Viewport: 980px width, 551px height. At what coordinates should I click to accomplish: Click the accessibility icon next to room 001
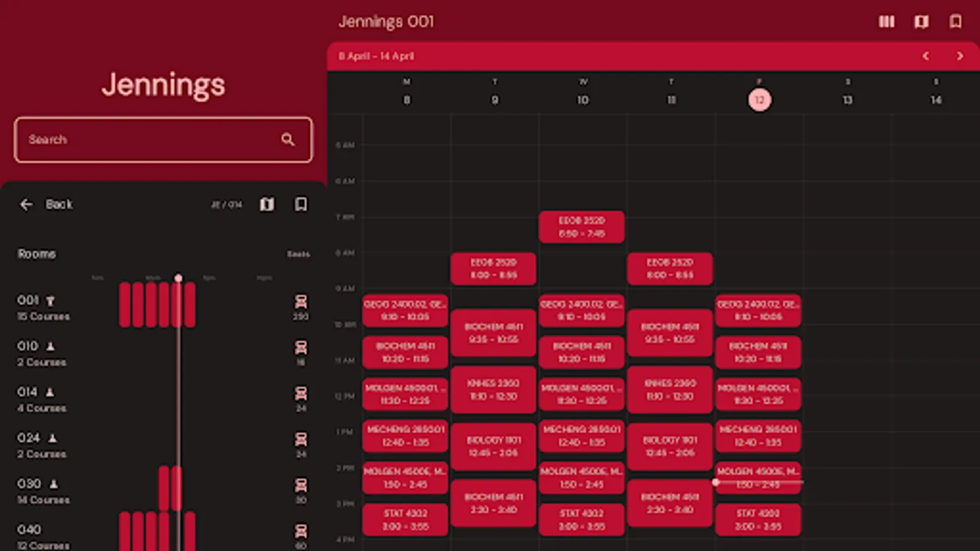51,301
